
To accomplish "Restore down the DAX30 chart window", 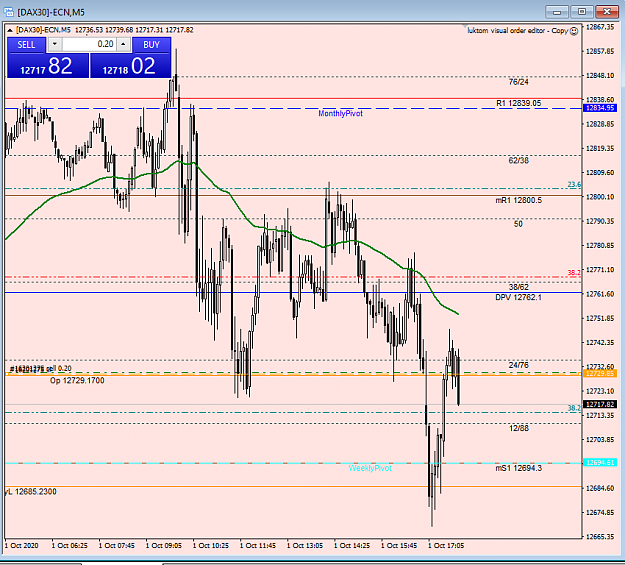I will pos(582,12).
